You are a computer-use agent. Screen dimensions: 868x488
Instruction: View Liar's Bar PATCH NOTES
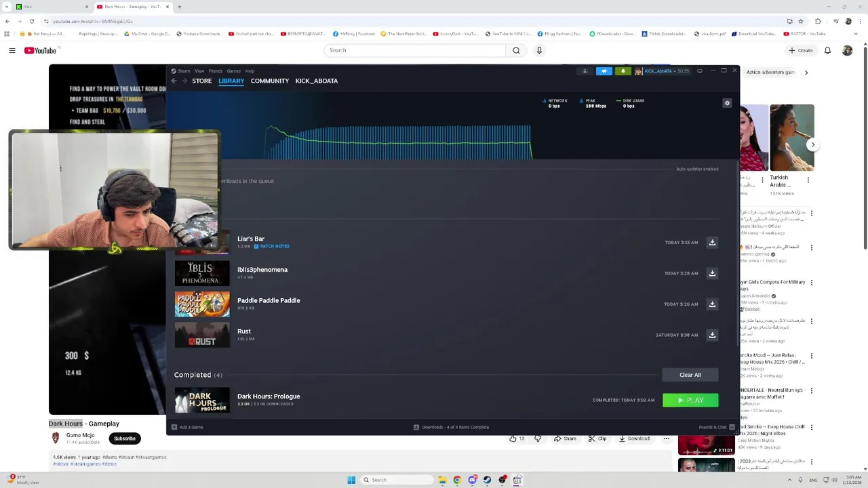[271, 246]
